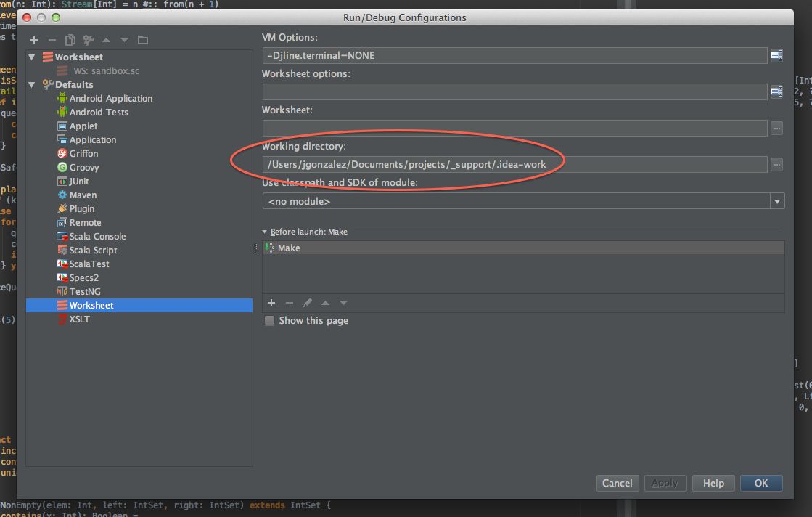Select ScalaTest default configuration

(83, 264)
